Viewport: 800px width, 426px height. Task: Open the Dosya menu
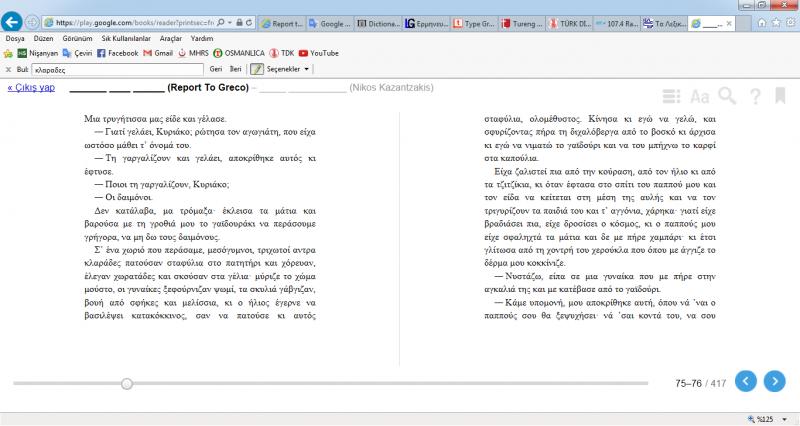15,38
